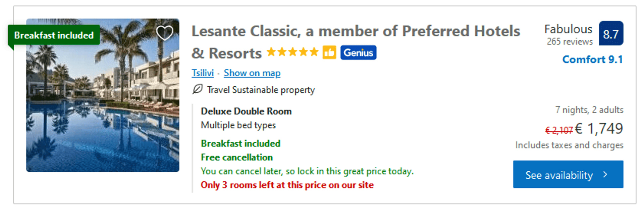Click the five-star rating icons
Viewport: 644px width, 211px height.
[x=292, y=52]
